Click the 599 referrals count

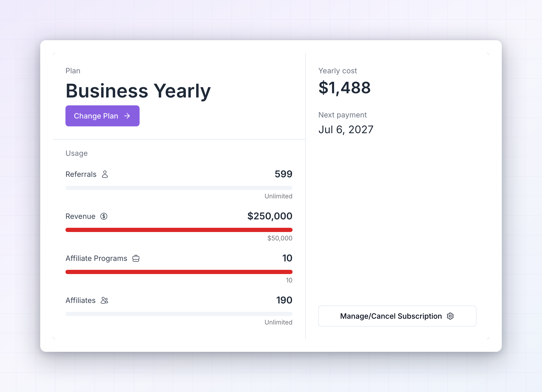(x=283, y=174)
